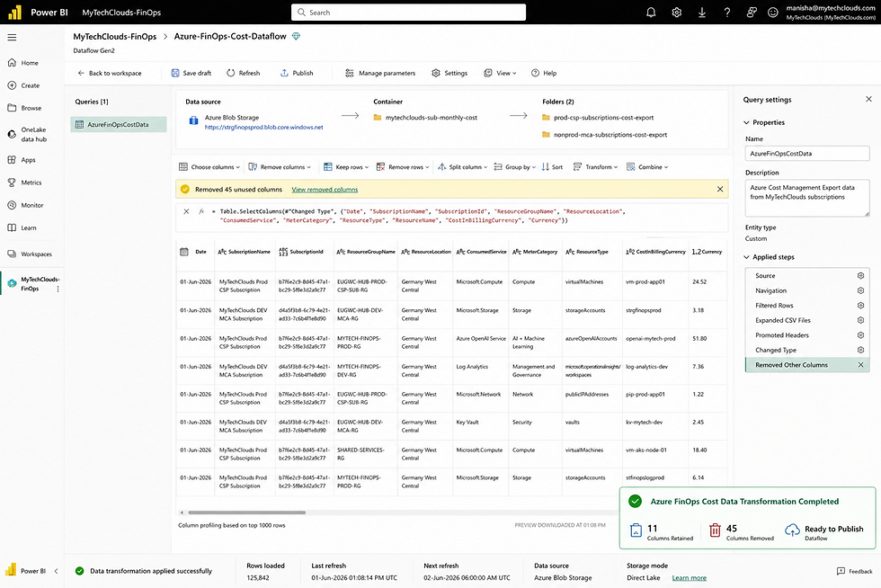Image resolution: width=881 pixels, height=588 pixels.
Task: Click gear icon for Source step
Action: click(860, 275)
